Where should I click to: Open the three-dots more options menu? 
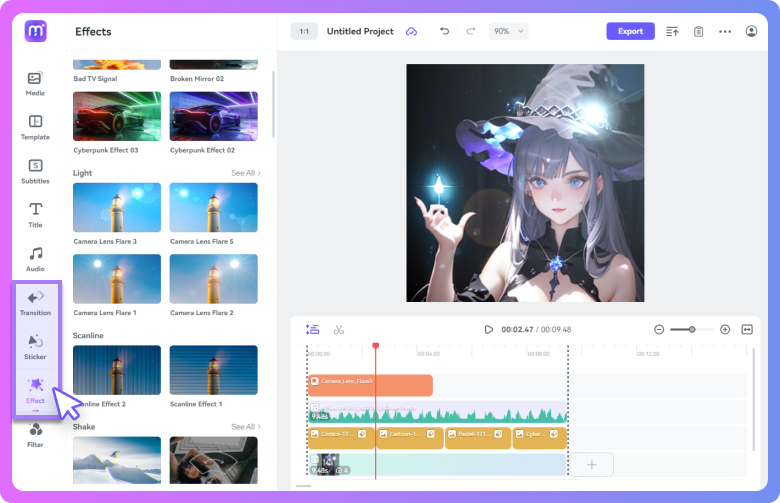725,31
